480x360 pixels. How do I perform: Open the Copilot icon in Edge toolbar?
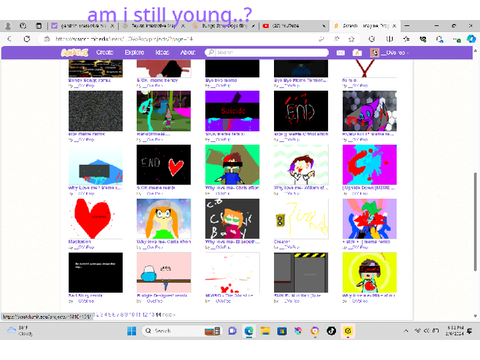[471, 39]
